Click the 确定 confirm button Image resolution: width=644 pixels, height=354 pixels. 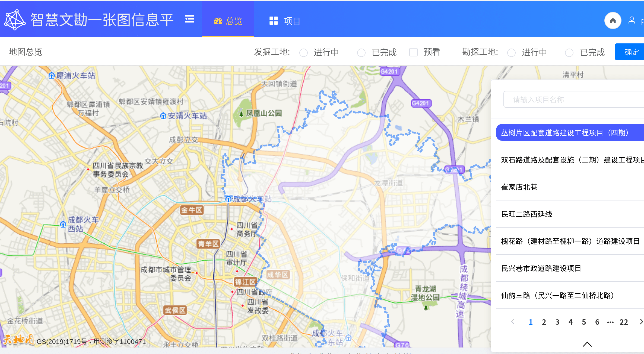(631, 52)
